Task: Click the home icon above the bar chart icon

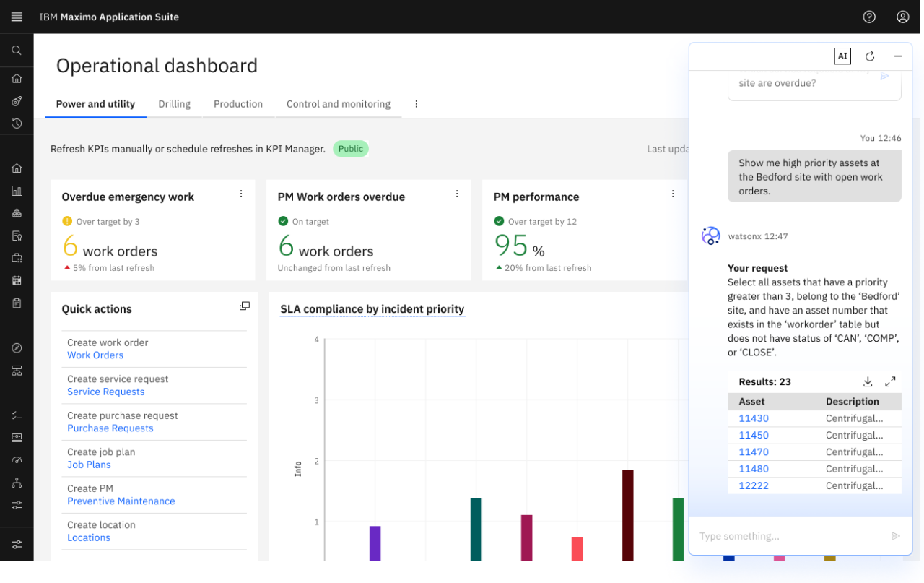Action: [17, 168]
